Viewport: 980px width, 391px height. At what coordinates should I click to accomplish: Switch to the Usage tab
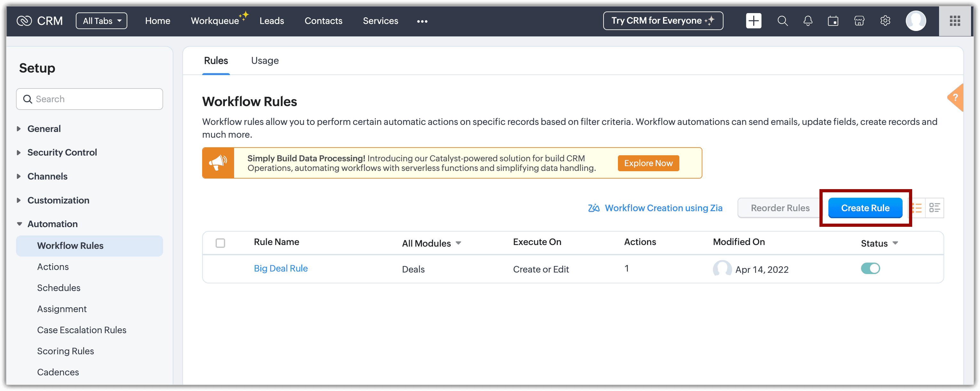265,61
